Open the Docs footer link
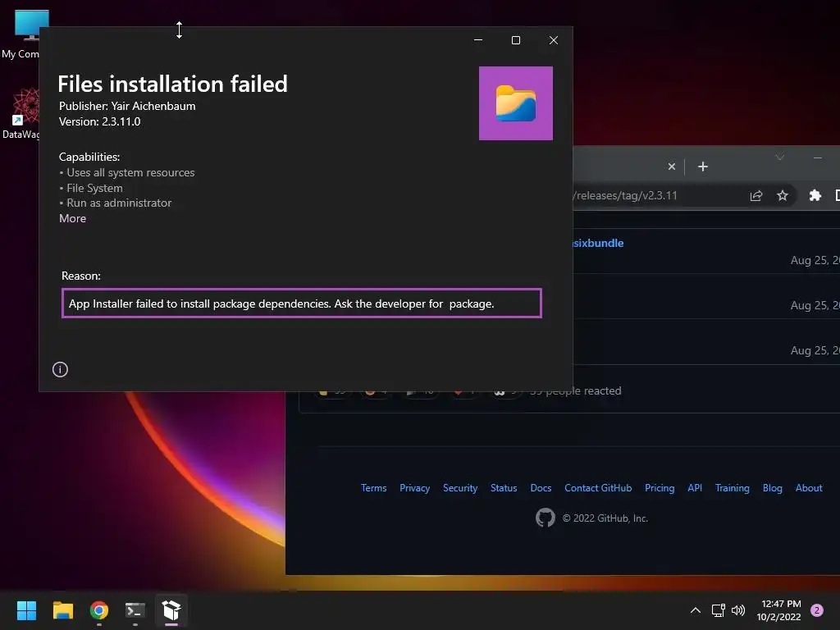 coord(541,488)
